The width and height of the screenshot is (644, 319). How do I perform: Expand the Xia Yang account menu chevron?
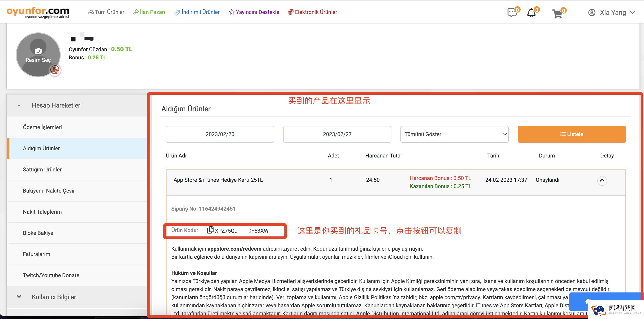[633, 12]
